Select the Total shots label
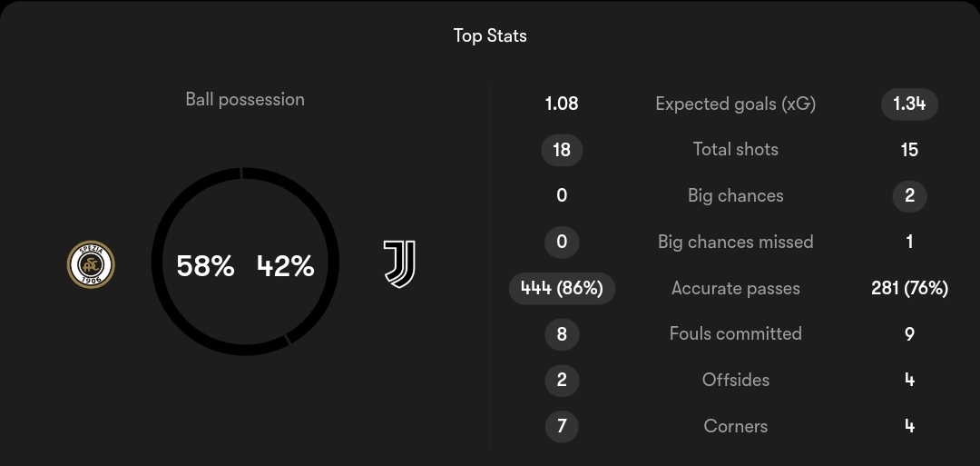The height and width of the screenshot is (466, 980). (x=736, y=150)
